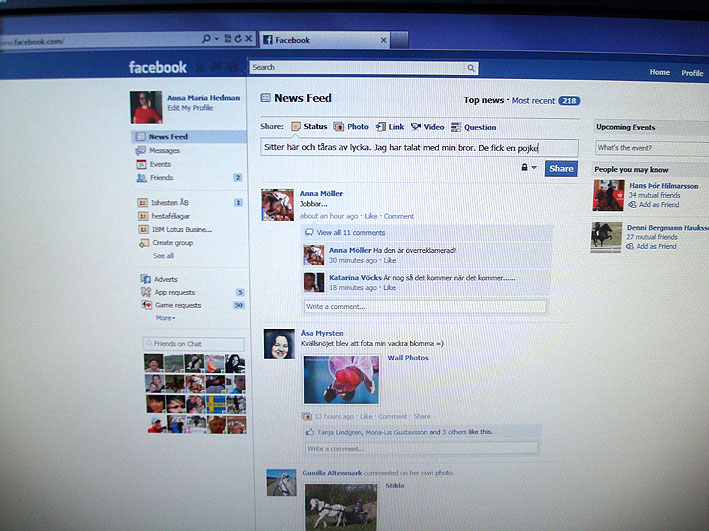Open Messages in the sidebar
This screenshot has width=709, height=531.
[x=165, y=150]
